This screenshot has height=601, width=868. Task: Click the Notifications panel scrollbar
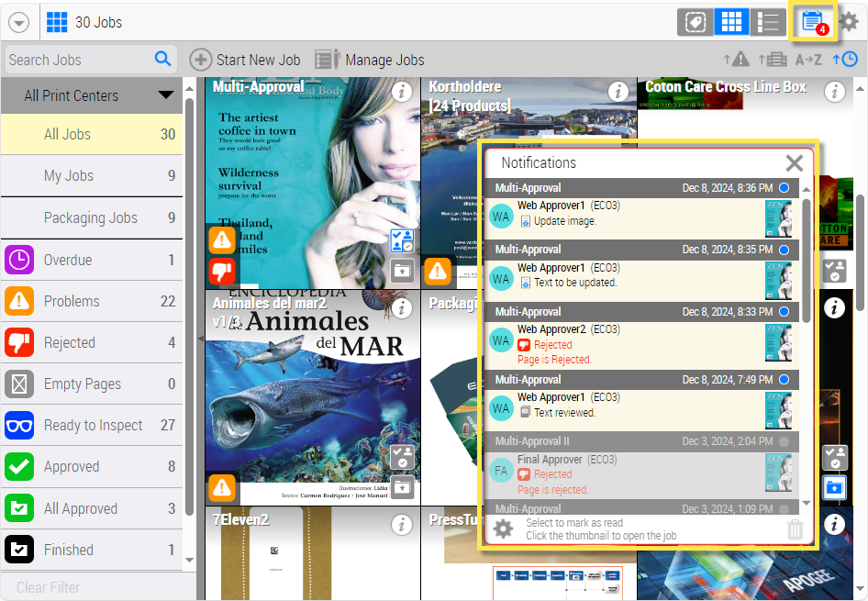(x=806, y=260)
